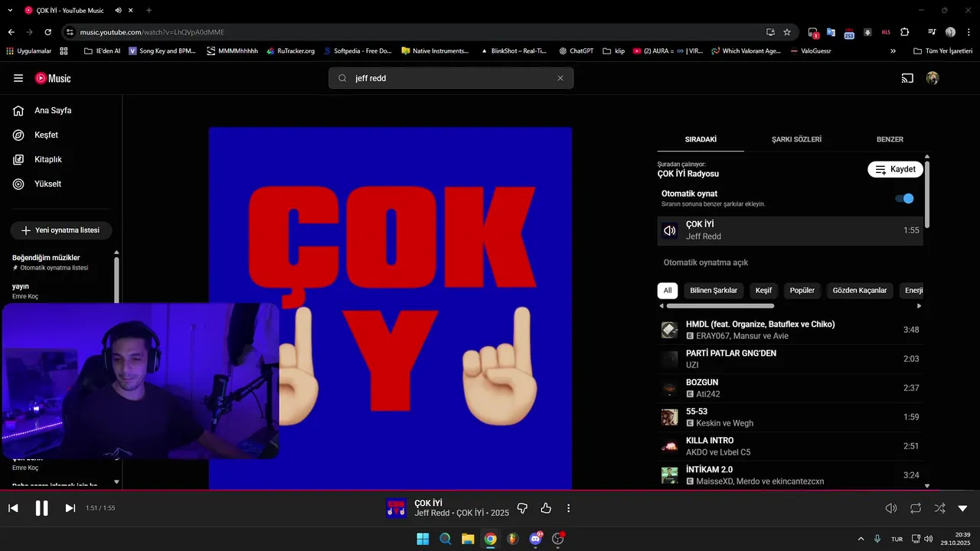Open the Chrome extensions puzzle icon
Image resolution: width=980 pixels, height=551 pixels.
[905, 32]
